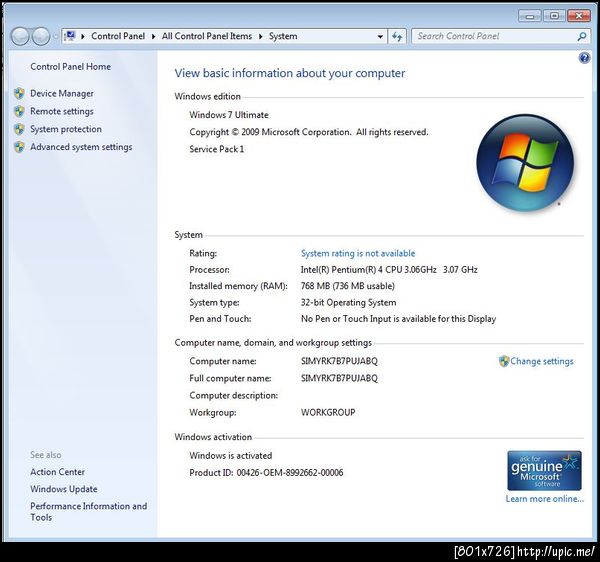The image size is (600, 562).
Task: Click the 768 MB installed memory value
Action: click(347, 286)
